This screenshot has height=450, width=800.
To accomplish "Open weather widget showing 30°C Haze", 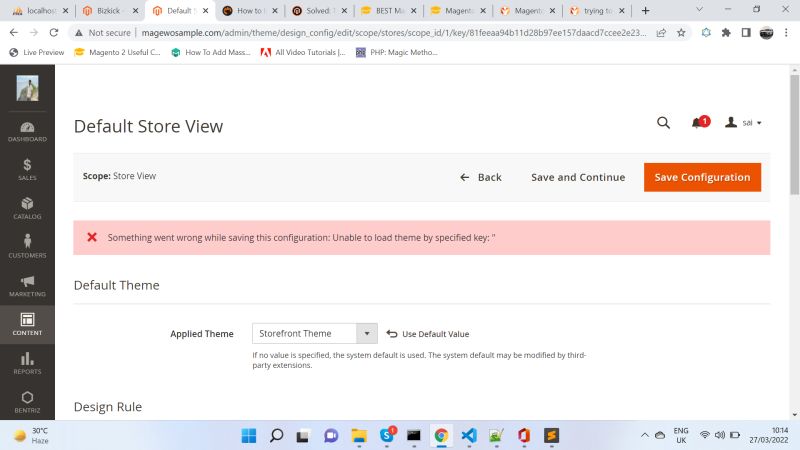I will [31, 436].
